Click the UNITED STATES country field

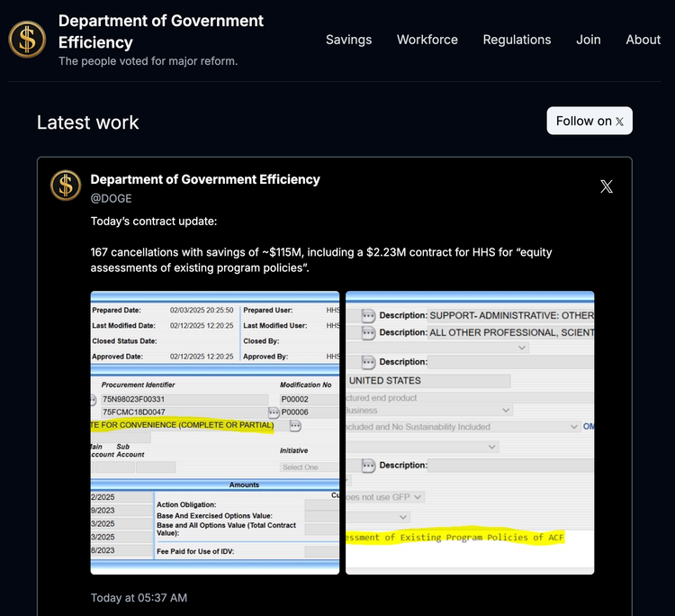click(428, 381)
